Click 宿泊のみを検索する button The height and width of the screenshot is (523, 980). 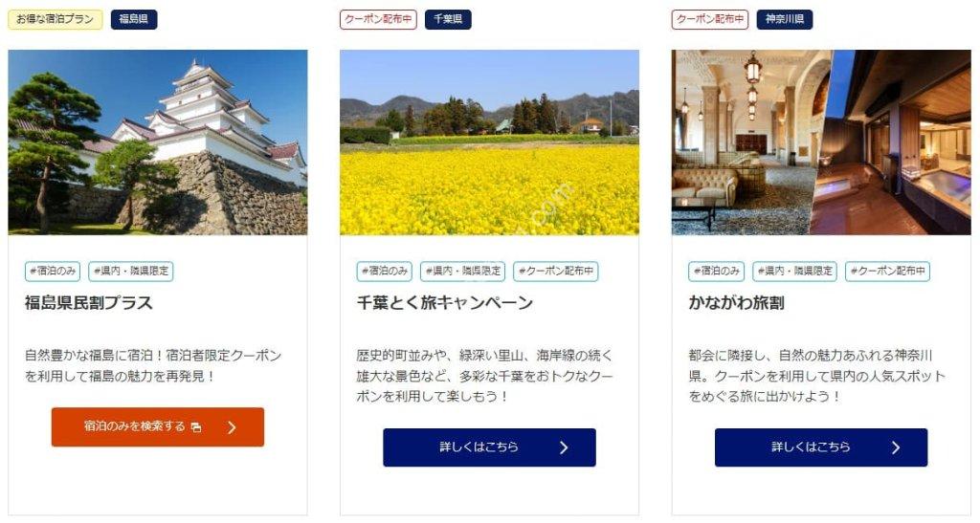(158, 427)
